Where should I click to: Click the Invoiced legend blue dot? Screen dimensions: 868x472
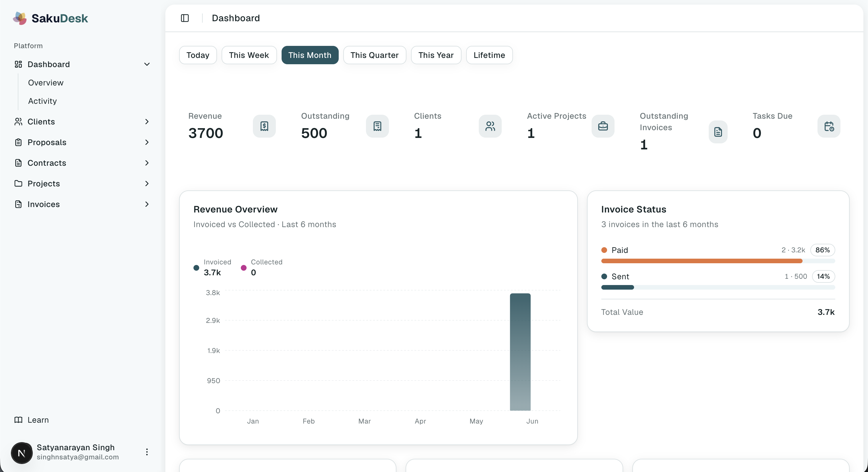point(196,268)
